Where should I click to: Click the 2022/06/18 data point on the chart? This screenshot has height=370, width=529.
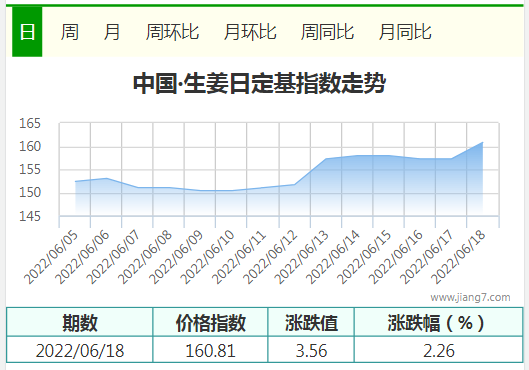482,142
